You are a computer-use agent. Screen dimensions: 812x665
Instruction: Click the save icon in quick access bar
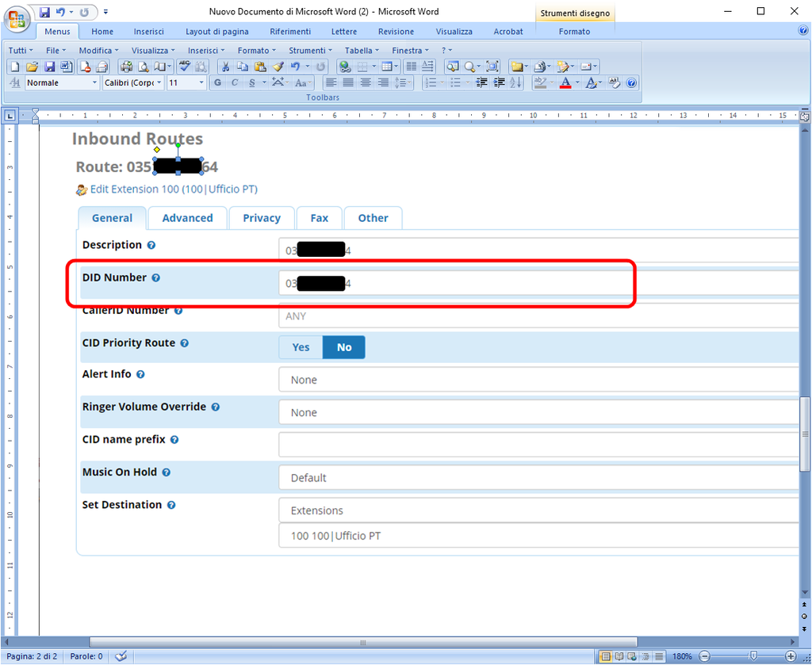[x=44, y=11]
